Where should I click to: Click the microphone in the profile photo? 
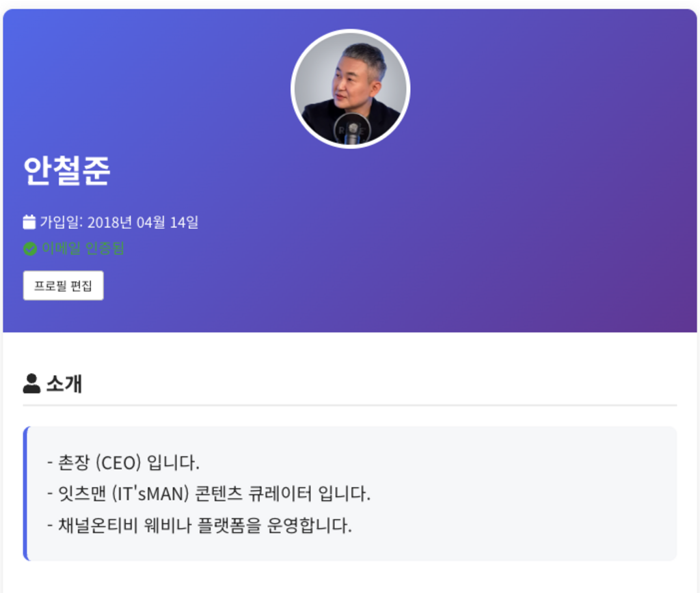(352, 130)
